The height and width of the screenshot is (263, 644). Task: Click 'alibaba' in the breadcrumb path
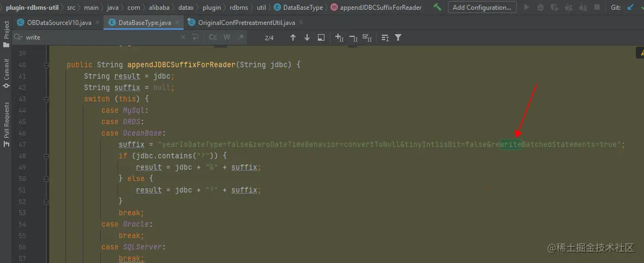pyautogui.click(x=158, y=8)
